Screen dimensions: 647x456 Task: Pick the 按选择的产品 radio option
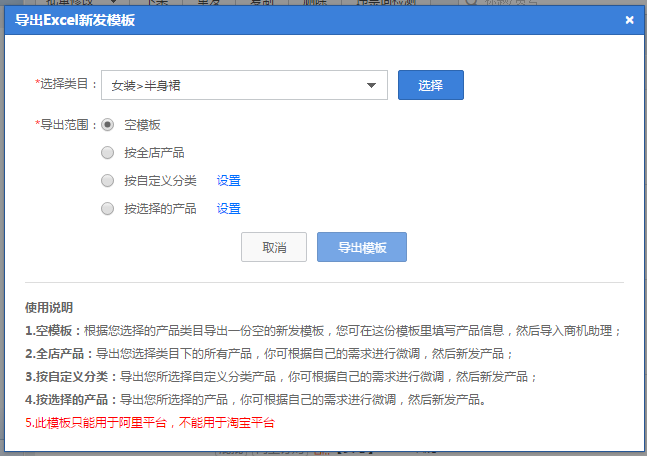(x=107, y=209)
